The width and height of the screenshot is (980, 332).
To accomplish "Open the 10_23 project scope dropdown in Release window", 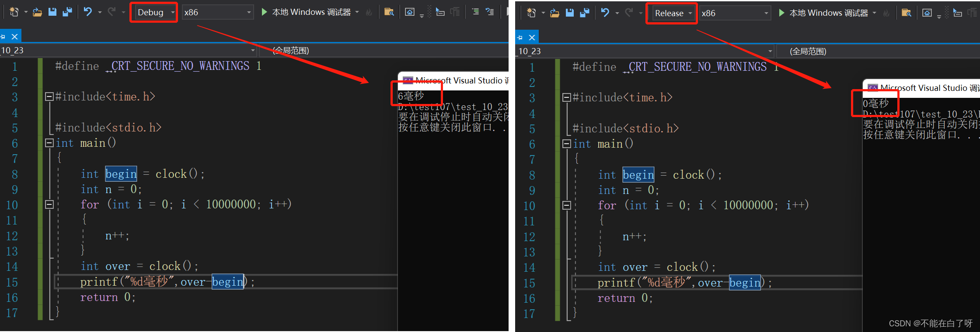I will pos(645,52).
